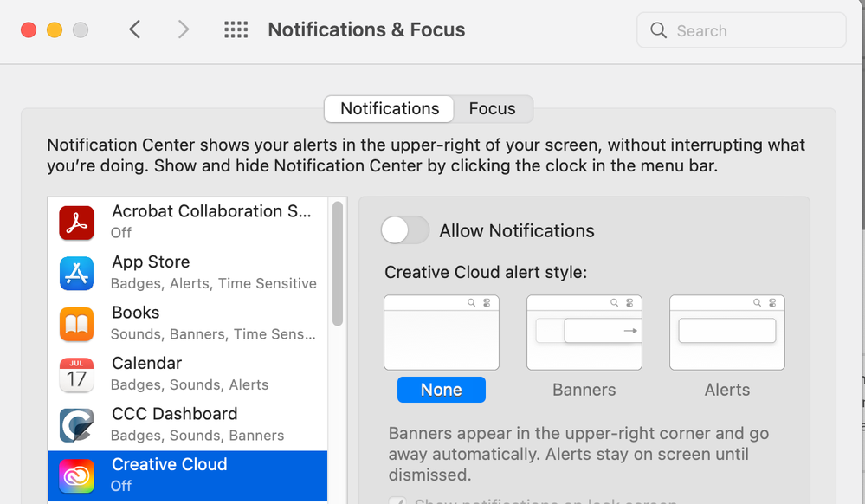Tick the lock screen notifications checkbox

pyautogui.click(x=397, y=501)
